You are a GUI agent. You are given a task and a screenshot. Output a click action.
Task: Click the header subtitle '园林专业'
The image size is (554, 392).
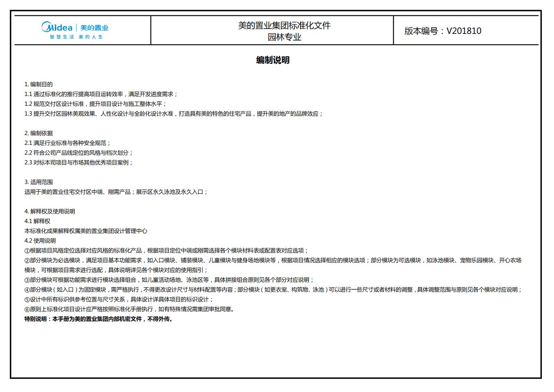[285, 37]
